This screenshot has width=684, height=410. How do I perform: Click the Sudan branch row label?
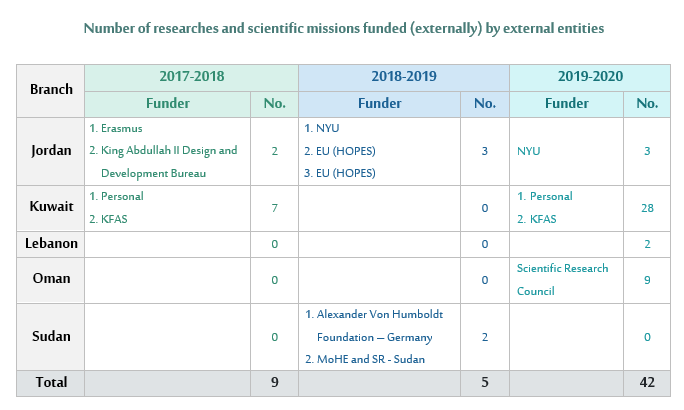[x=51, y=337]
